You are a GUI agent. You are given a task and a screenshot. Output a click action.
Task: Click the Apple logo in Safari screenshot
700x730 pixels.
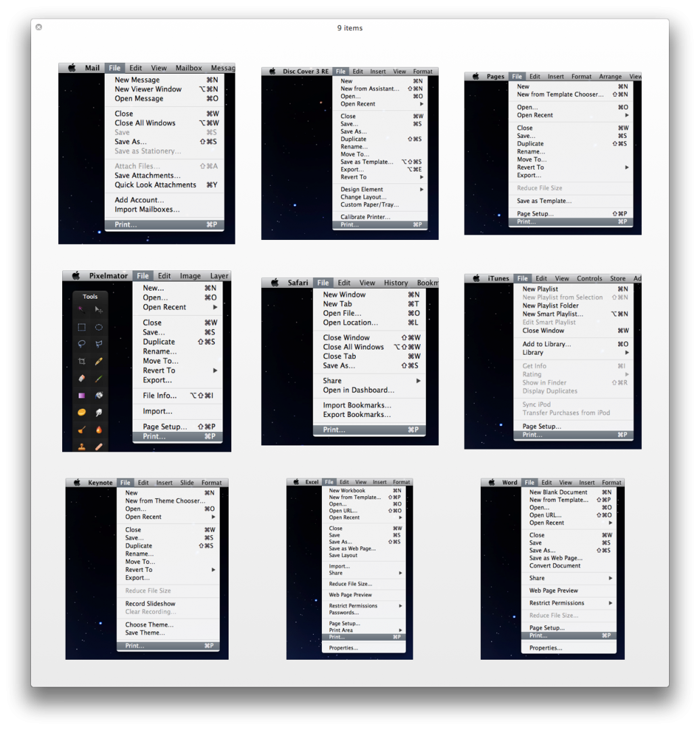pos(275,283)
